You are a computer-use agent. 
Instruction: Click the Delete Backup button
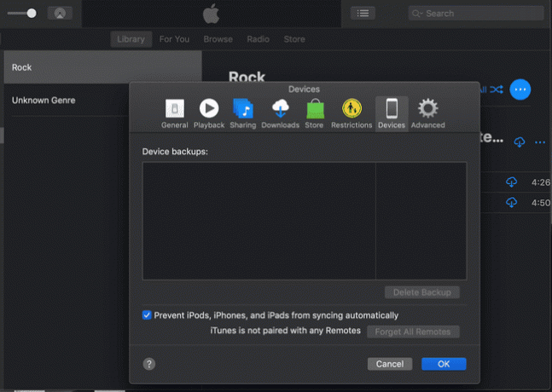click(422, 292)
